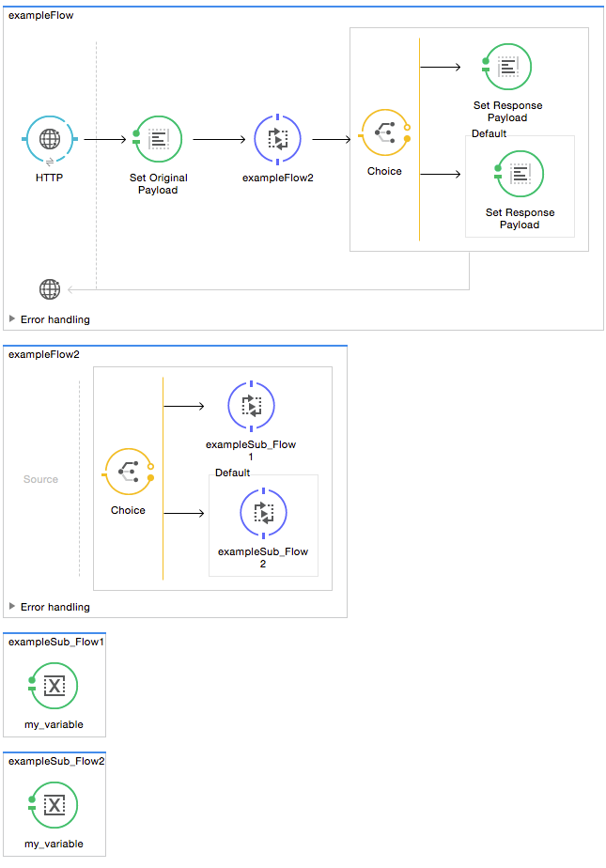Click the exampleSub_Flow2 flow reference icon
606x868 pixels.
[263, 513]
